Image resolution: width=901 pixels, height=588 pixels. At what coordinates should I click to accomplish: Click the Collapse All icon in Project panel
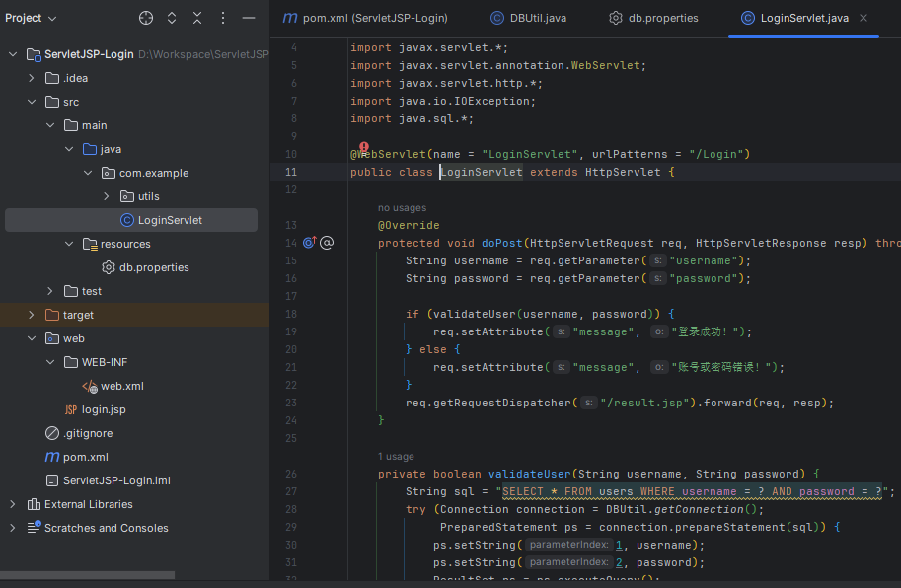click(x=197, y=18)
